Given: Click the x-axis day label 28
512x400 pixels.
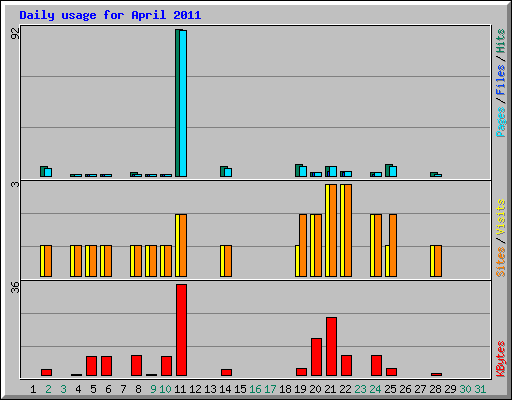Looking at the screenshot, I should 435,389.
